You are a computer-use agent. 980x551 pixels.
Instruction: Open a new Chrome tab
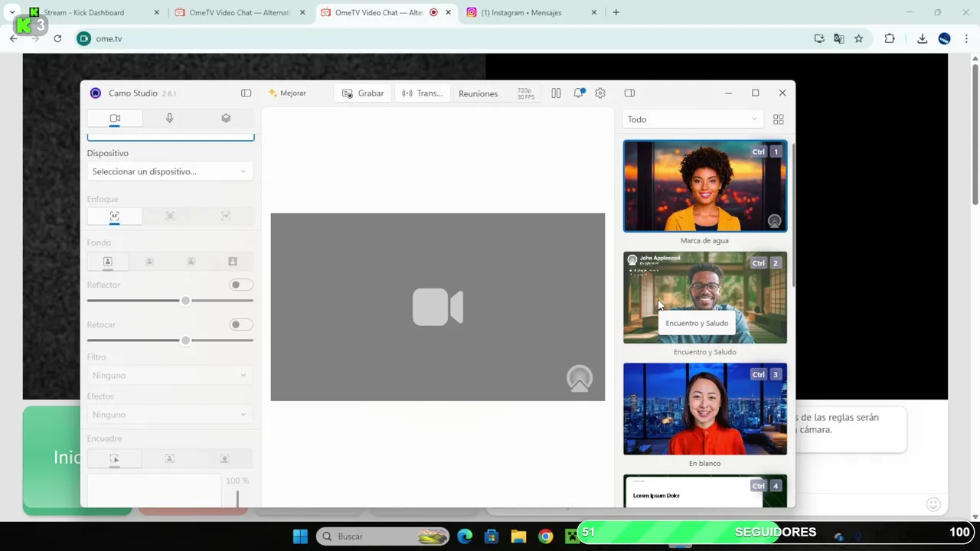[x=616, y=12]
